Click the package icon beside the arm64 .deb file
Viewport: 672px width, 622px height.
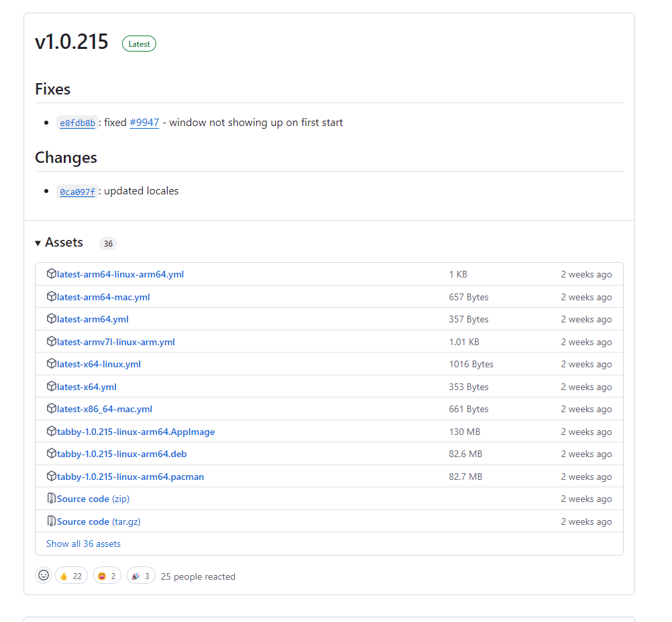[52, 454]
